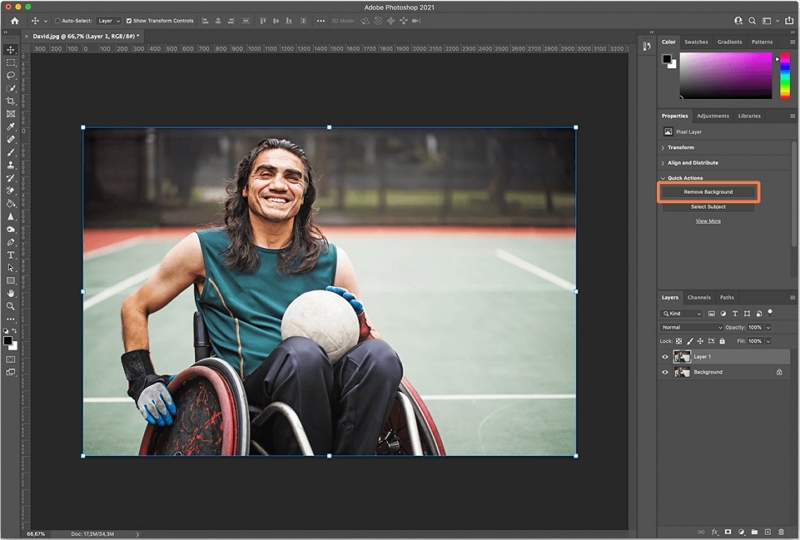Click the Select Subject button

pyautogui.click(x=708, y=206)
